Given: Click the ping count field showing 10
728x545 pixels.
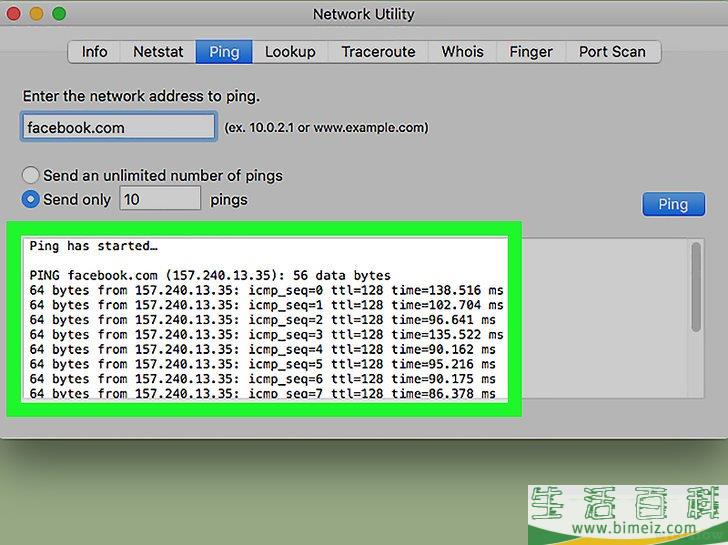Looking at the screenshot, I should (x=160, y=199).
